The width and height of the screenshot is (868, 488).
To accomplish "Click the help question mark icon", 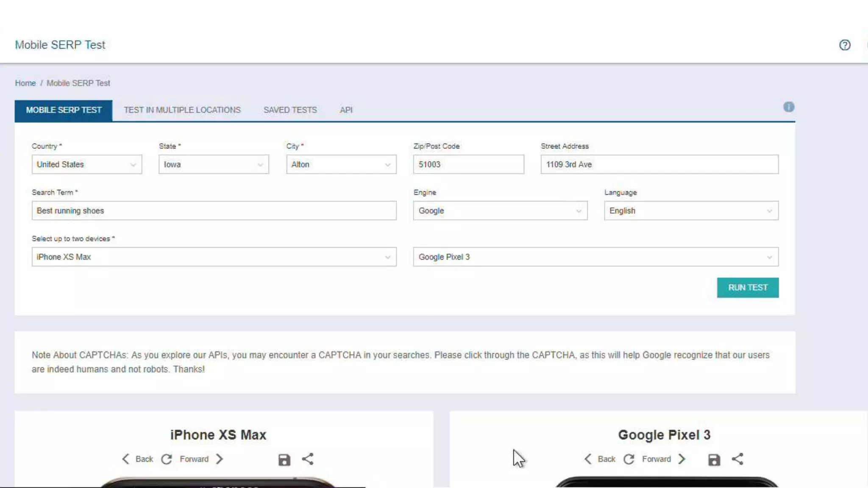I will 845,45.
